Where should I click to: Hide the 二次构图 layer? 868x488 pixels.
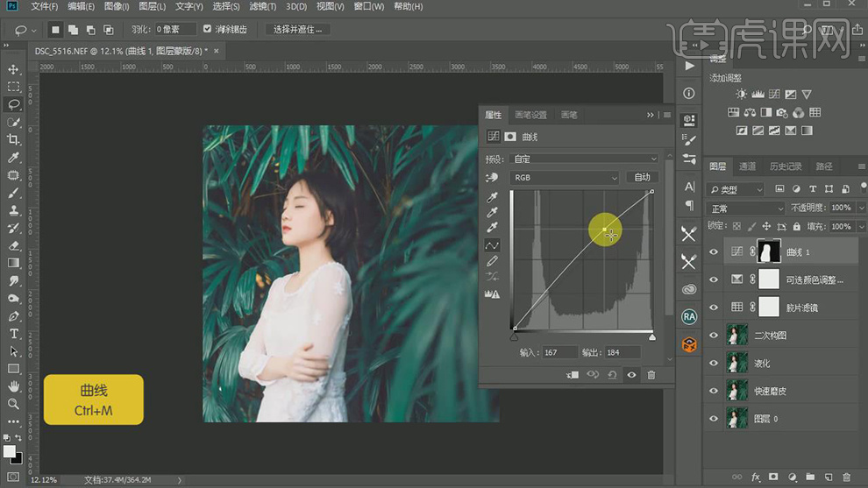point(714,336)
